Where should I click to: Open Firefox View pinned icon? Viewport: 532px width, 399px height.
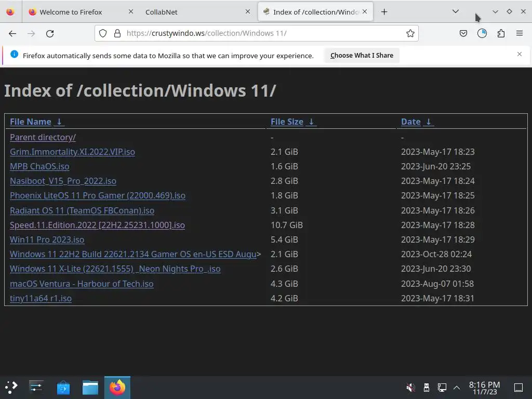10,12
